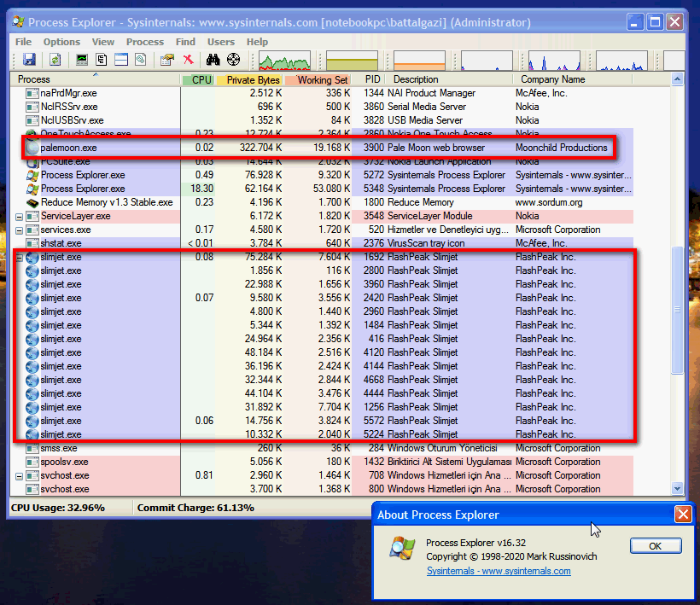Click icon of Process Explorer.exe PID 5272
Viewport: 700px width, 605px height.
coord(32,175)
